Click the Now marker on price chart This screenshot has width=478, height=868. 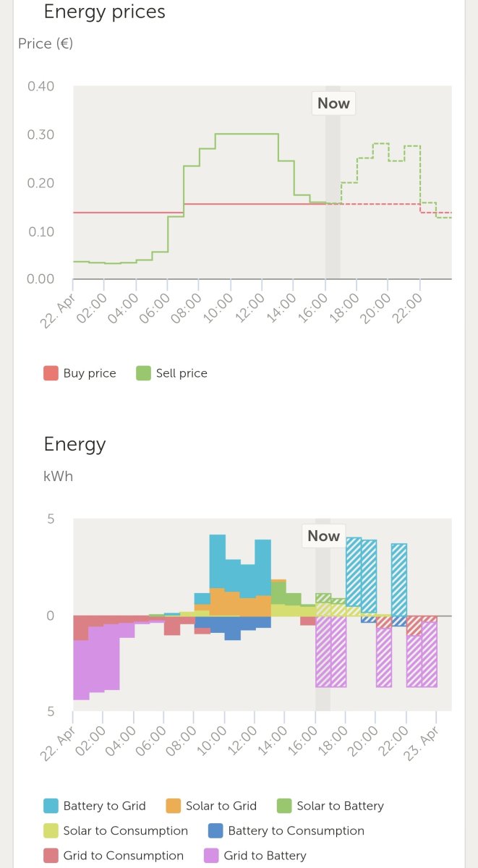pos(333,103)
